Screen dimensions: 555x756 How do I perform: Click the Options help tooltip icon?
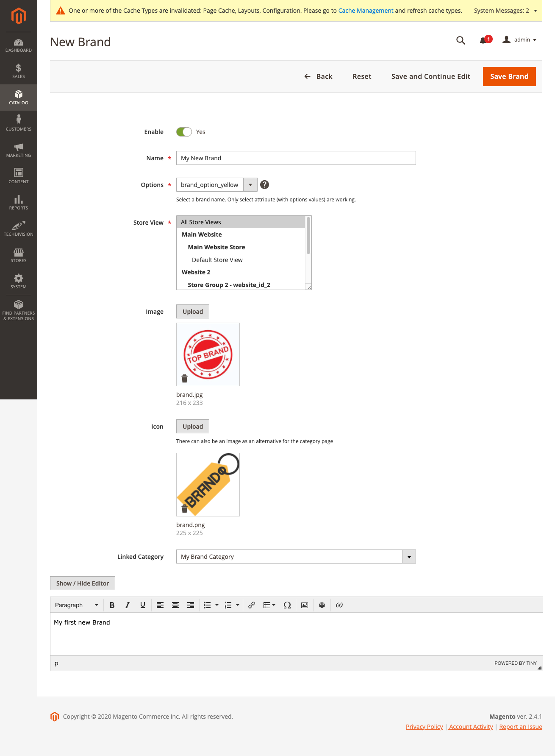point(264,184)
